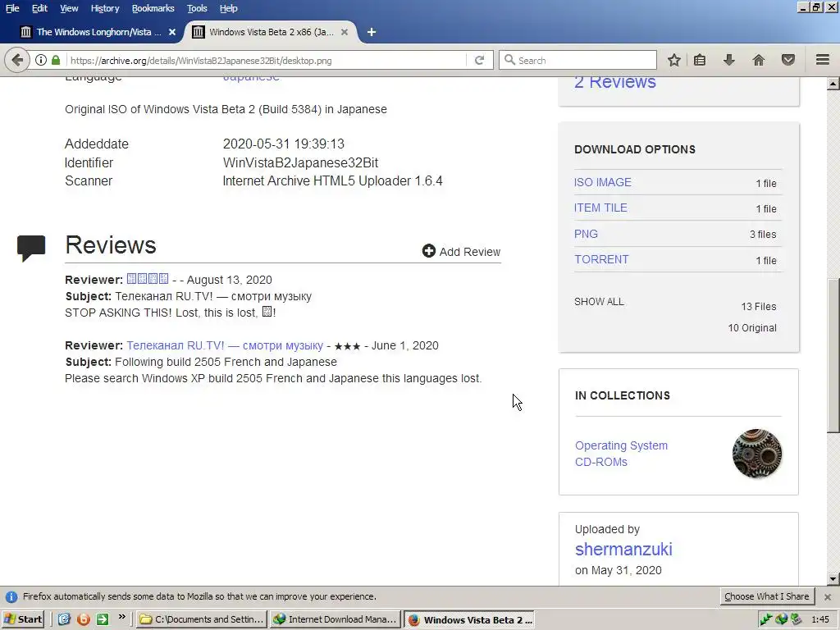Image resolution: width=840 pixels, height=630 pixels.
Task: Launch Internet Explorer quick launch icon
Action: click(x=64, y=619)
